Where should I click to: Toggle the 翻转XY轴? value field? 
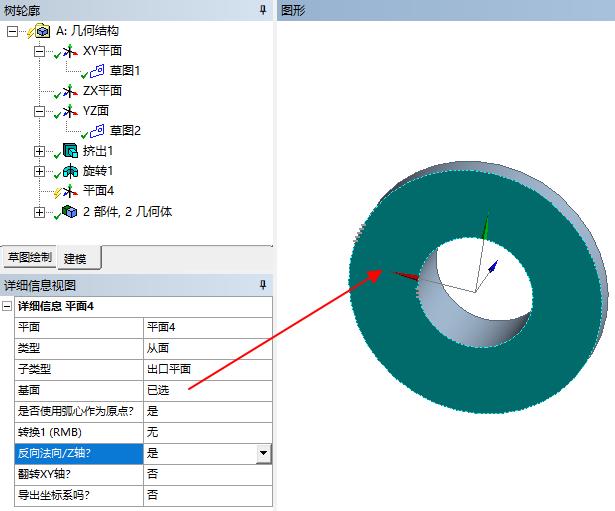[x=207, y=474]
